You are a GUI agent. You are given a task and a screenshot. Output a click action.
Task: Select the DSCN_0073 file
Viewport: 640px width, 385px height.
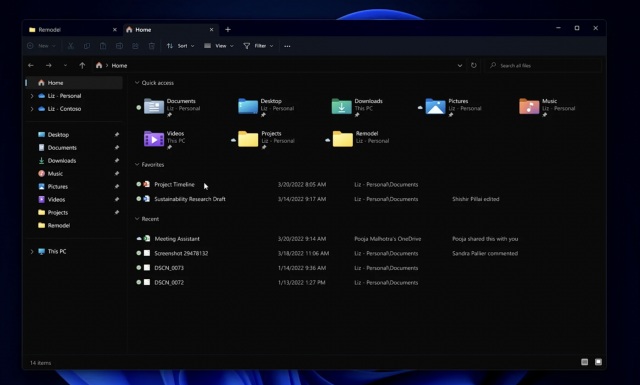(169, 268)
